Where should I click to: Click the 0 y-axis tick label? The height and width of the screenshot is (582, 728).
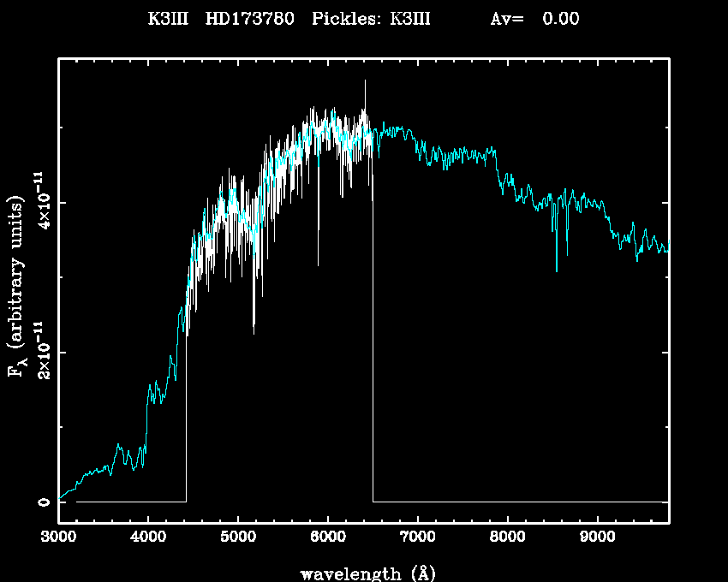pos(42,502)
